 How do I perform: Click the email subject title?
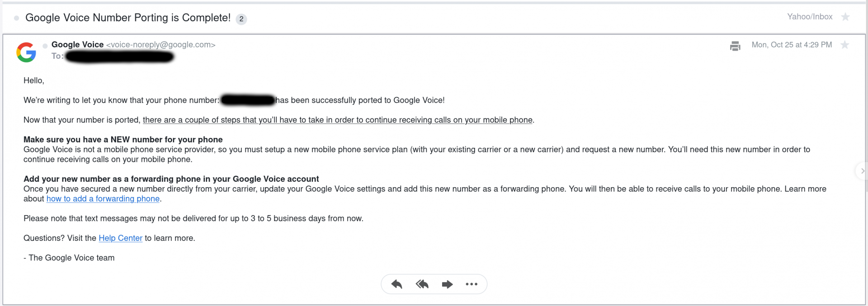pos(128,18)
